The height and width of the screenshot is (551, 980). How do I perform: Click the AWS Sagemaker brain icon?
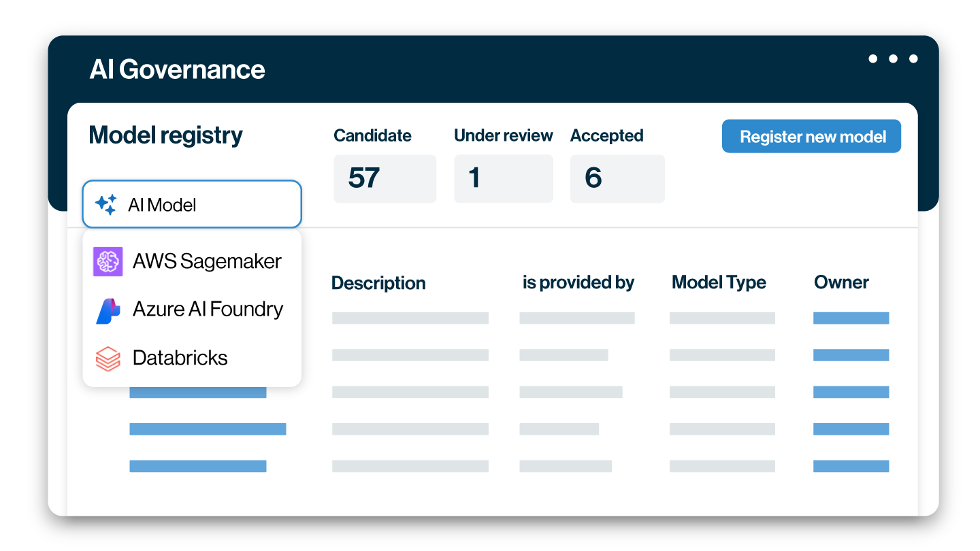108,261
